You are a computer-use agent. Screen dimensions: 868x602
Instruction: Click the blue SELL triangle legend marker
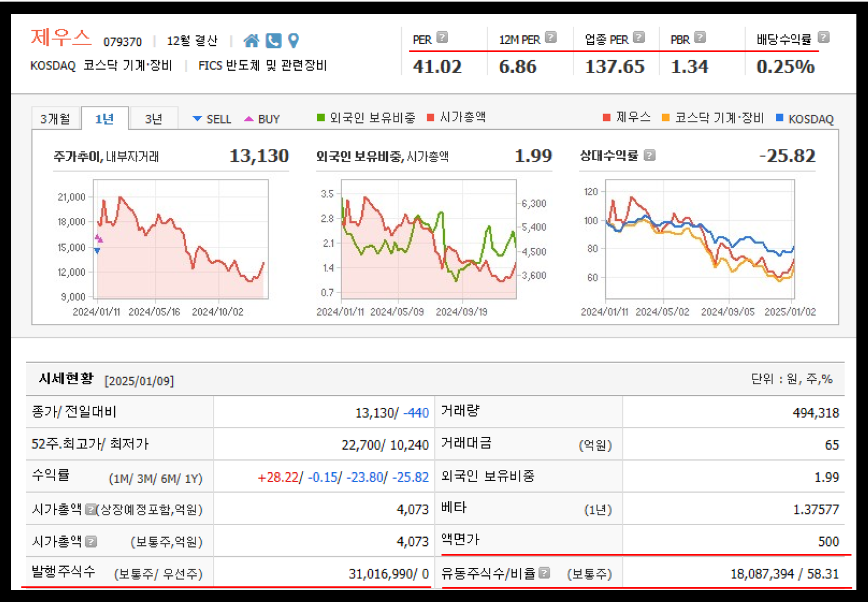(x=197, y=119)
